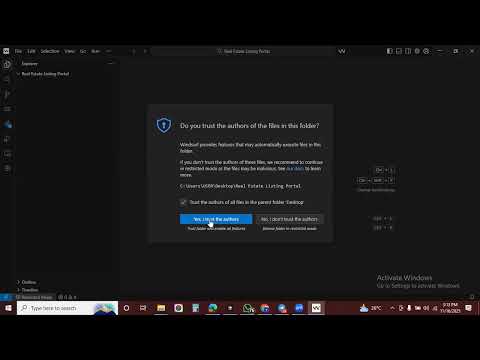Click errors and warnings count in status bar
This screenshot has height=360, width=480.
pos(67,297)
